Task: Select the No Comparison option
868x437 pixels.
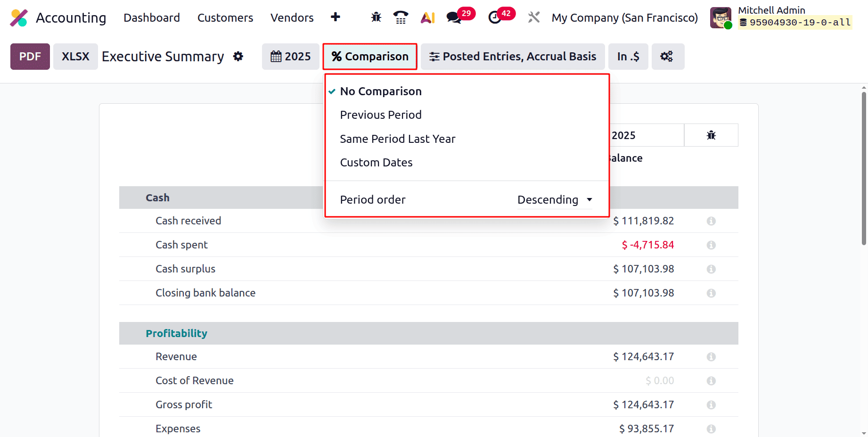Action: point(381,91)
